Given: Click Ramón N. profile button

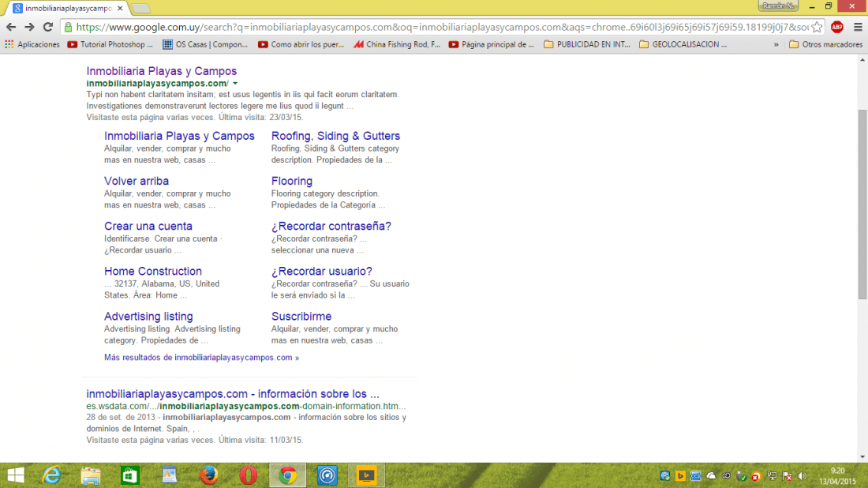Looking at the screenshot, I should pos(778,6).
